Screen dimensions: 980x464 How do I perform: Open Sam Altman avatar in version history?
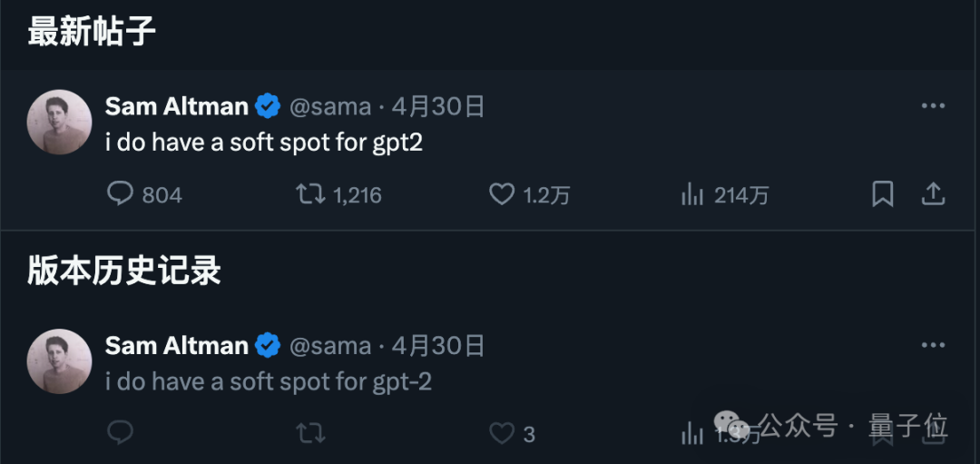click(x=59, y=361)
